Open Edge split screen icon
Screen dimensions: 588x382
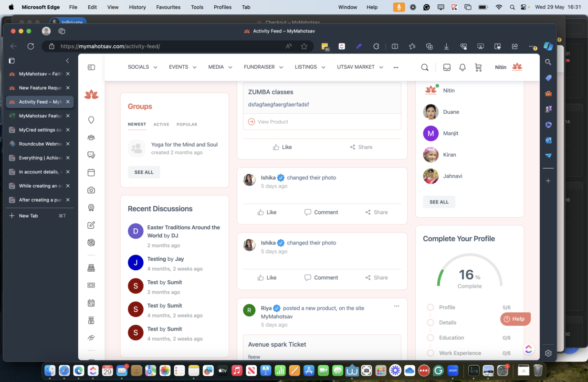tap(395, 46)
